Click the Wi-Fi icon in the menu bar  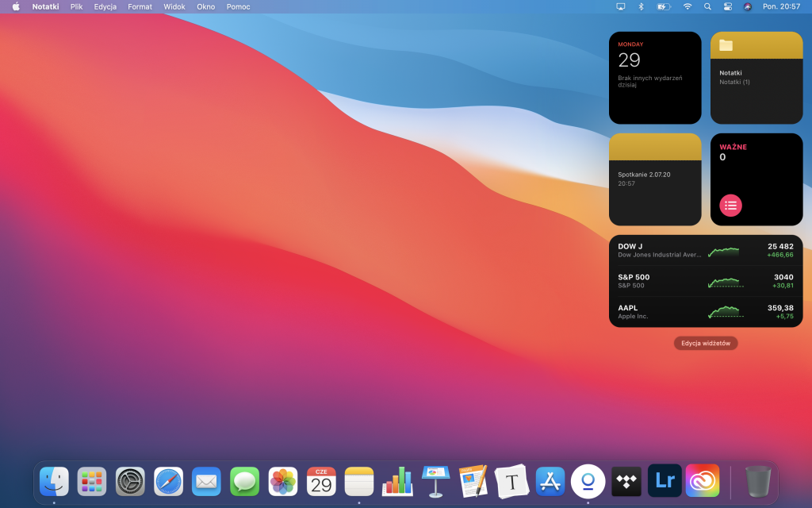point(687,6)
